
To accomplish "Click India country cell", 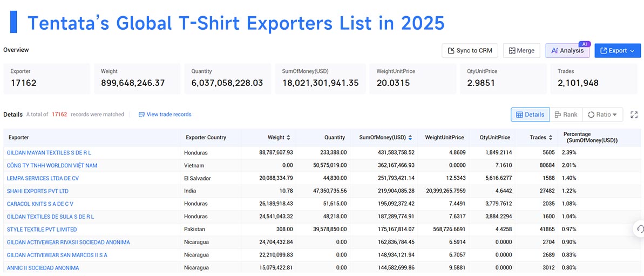I will coord(190,191).
